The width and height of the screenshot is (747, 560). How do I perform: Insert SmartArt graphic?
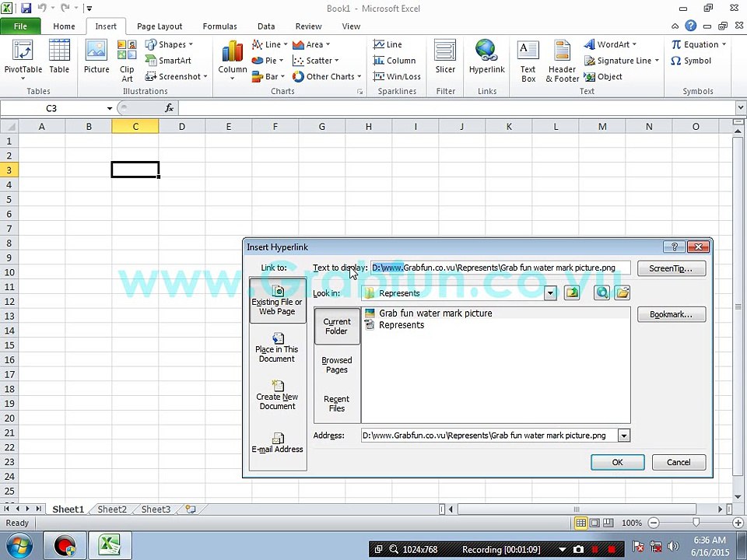[x=168, y=61]
